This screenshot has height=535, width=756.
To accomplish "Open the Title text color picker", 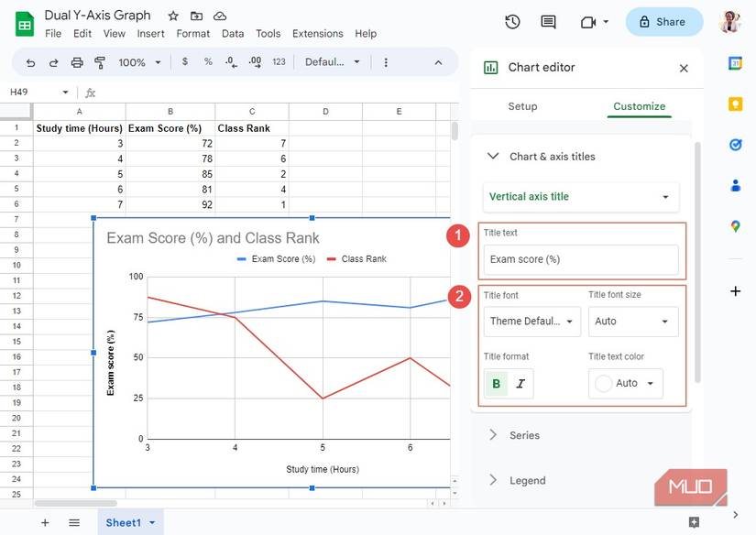I will [x=626, y=383].
